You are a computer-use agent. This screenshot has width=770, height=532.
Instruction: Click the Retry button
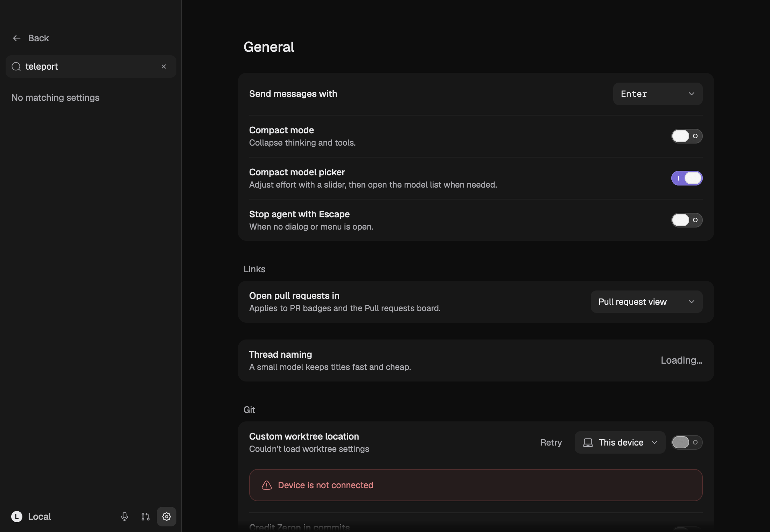[x=551, y=442]
